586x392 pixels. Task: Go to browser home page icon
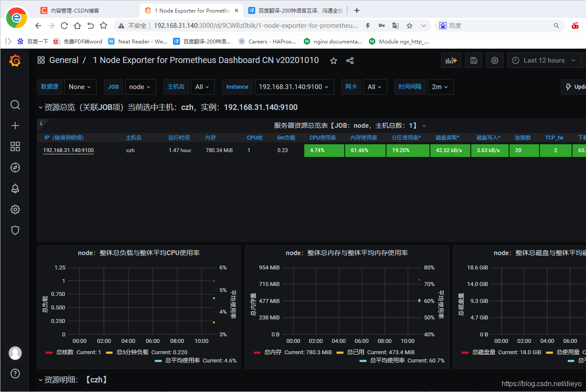coord(77,26)
